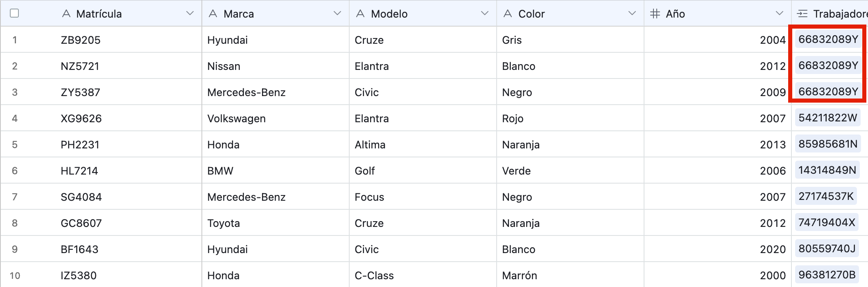Open the Modelo column dropdown arrow
Viewport: 868px width, 287px height.
485,13
